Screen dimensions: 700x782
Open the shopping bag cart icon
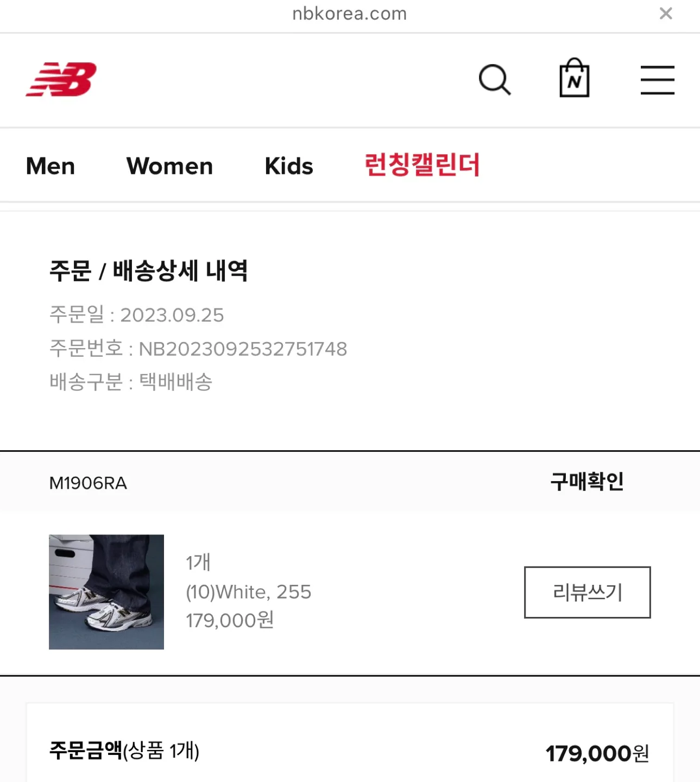(x=575, y=78)
